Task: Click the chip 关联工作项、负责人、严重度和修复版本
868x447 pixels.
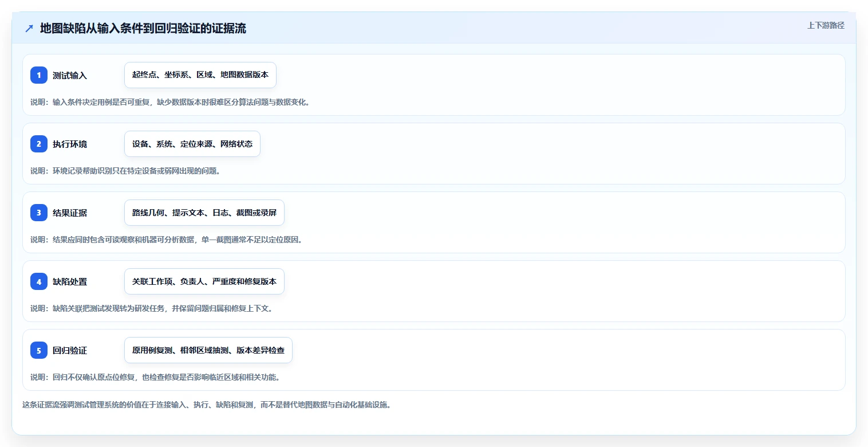Action: (204, 281)
